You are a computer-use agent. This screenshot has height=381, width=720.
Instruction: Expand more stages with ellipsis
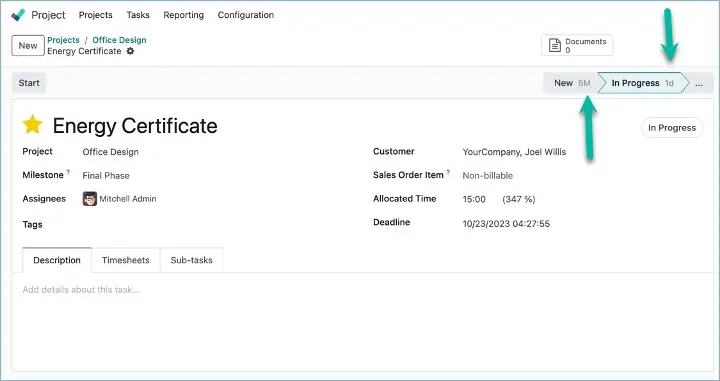(699, 83)
